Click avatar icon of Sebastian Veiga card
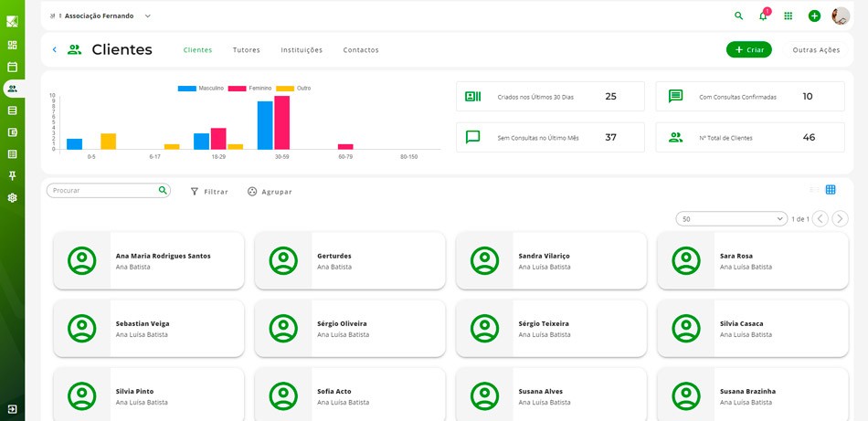The width and height of the screenshot is (868, 421). click(x=82, y=328)
